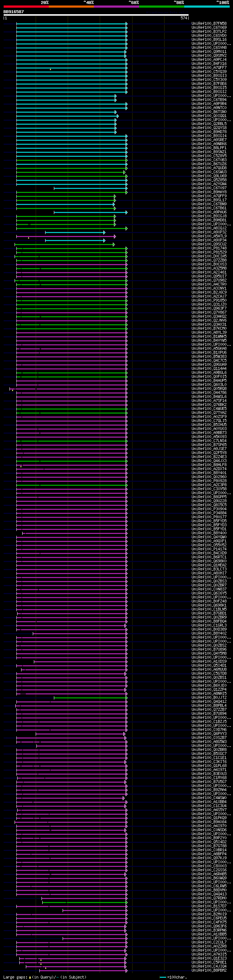Select hit label UniRef100_C6PEU5
The image size is (233, 980).
(x=209, y=918)
